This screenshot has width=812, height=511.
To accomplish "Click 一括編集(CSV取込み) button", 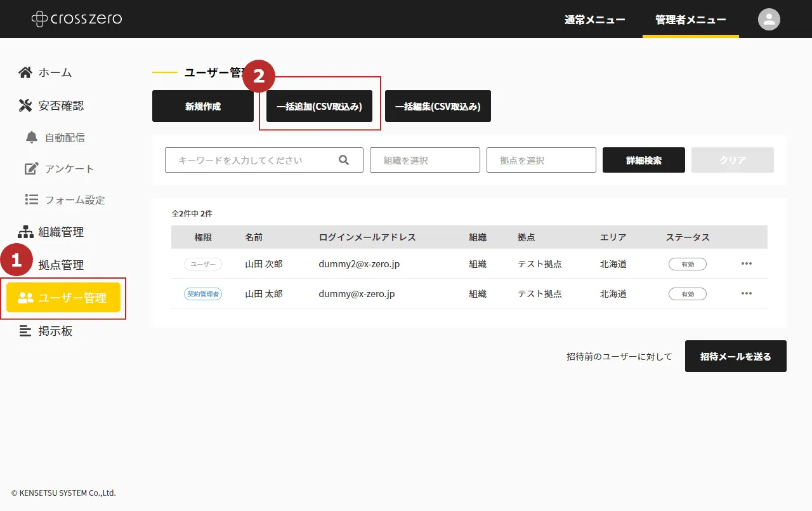I will click(438, 106).
